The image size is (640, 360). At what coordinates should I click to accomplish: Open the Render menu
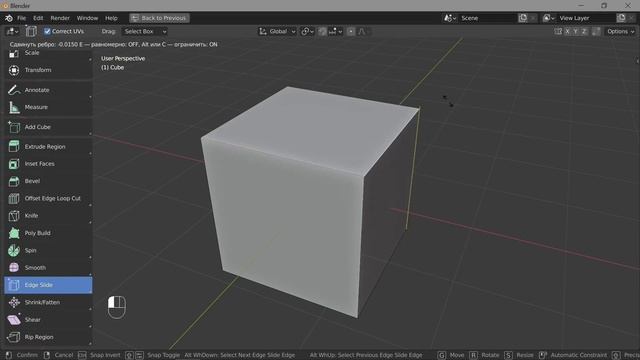point(60,18)
